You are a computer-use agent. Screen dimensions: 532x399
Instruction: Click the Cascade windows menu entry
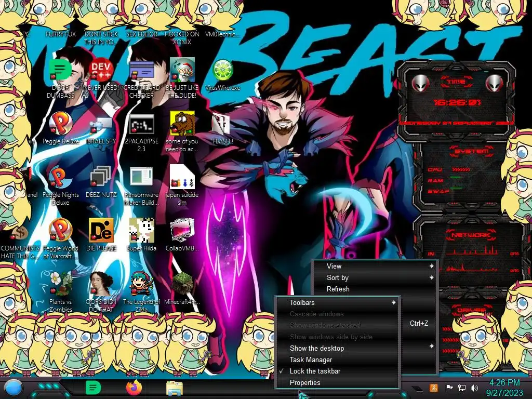pyautogui.click(x=336, y=314)
